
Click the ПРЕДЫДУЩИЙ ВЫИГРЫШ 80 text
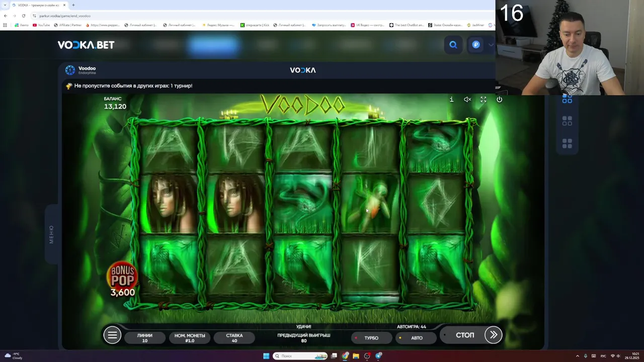[x=304, y=338]
